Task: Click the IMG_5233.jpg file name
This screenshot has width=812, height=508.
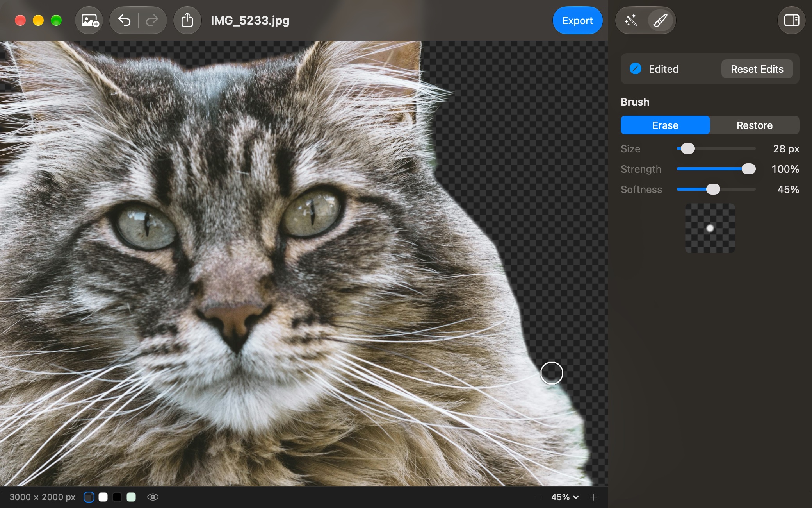Action: pos(250,20)
